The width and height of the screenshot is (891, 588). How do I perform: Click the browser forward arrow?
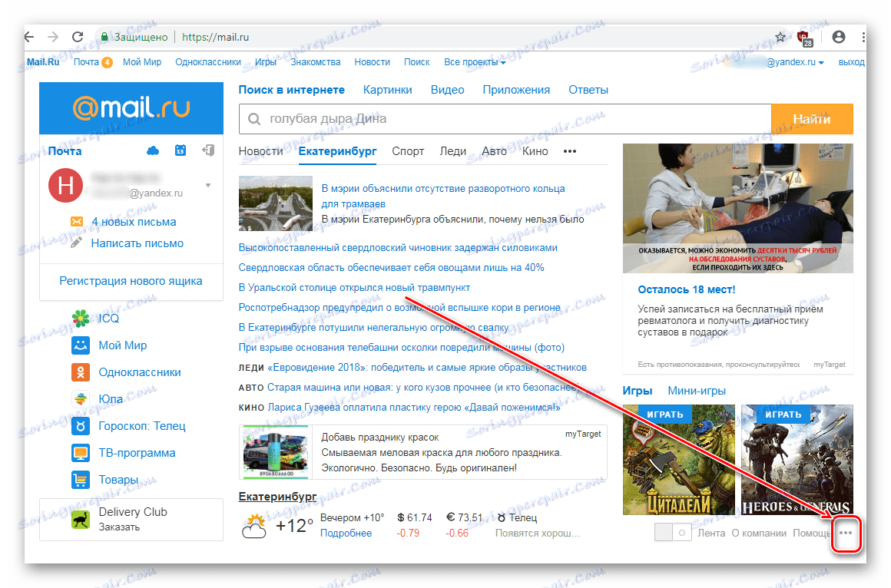click(x=53, y=37)
